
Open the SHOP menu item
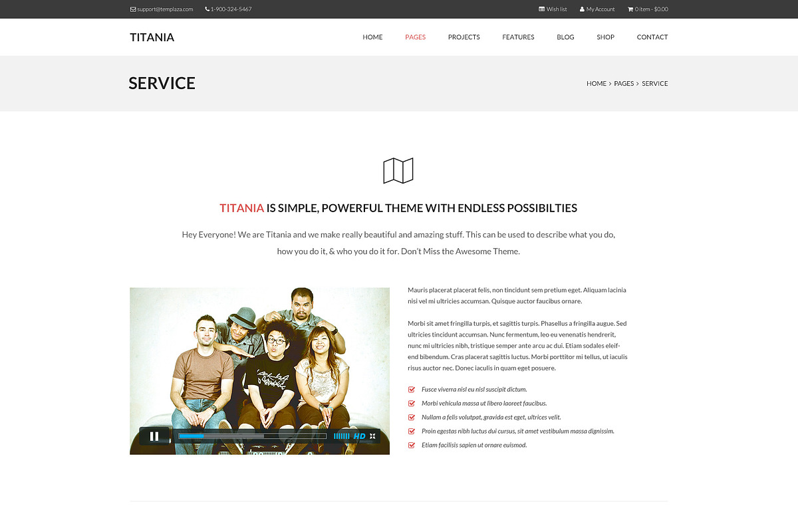605,37
